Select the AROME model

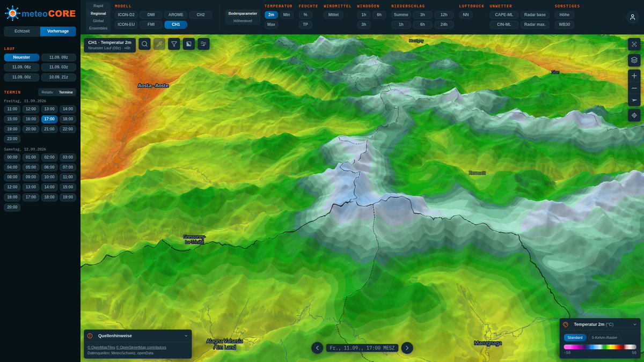(x=175, y=15)
